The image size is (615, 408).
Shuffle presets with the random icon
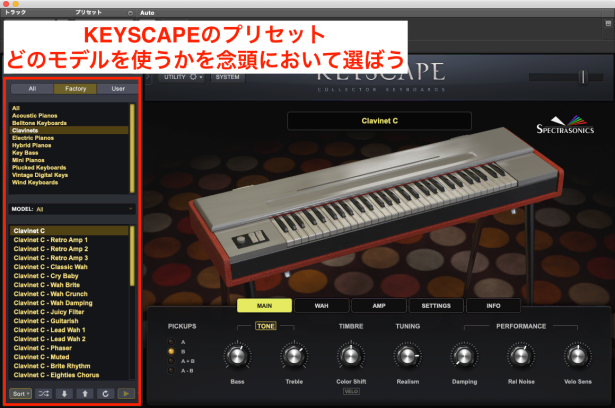(44, 393)
